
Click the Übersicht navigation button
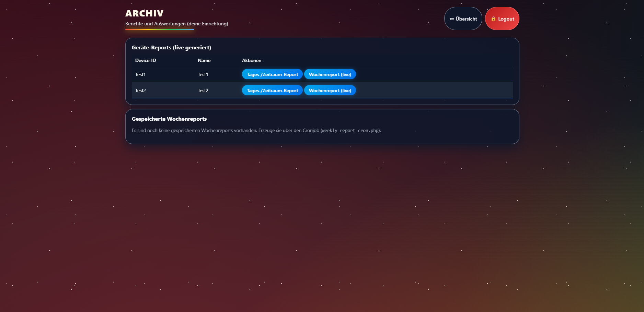(x=463, y=19)
